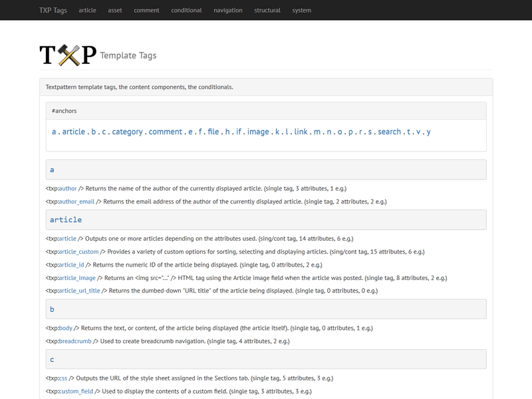Jump to 'search' anchor

(x=390, y=132)
